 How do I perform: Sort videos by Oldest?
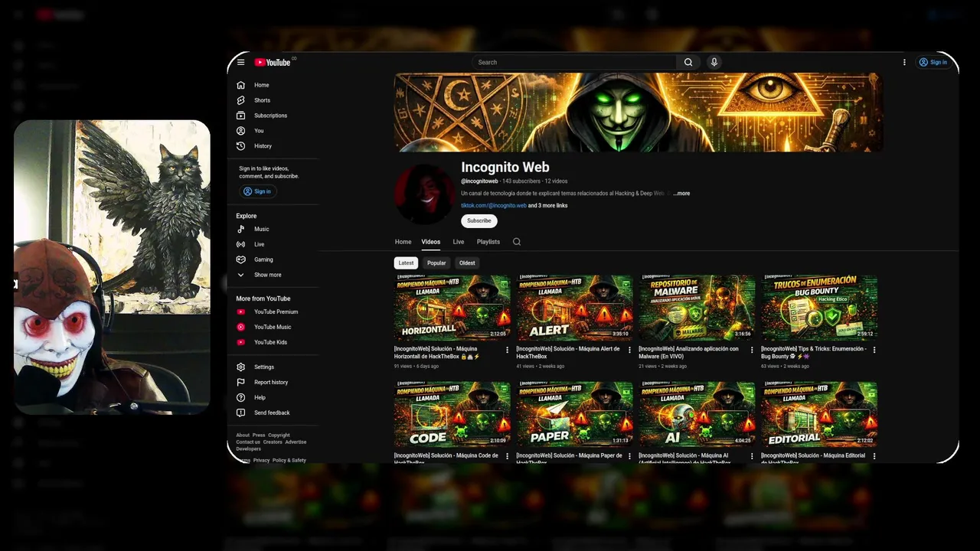(467, 262)
